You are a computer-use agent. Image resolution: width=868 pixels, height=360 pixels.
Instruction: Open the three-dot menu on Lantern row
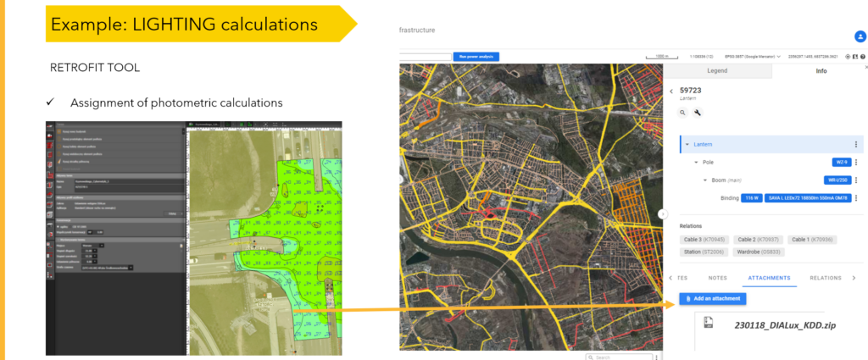(856, 145)
